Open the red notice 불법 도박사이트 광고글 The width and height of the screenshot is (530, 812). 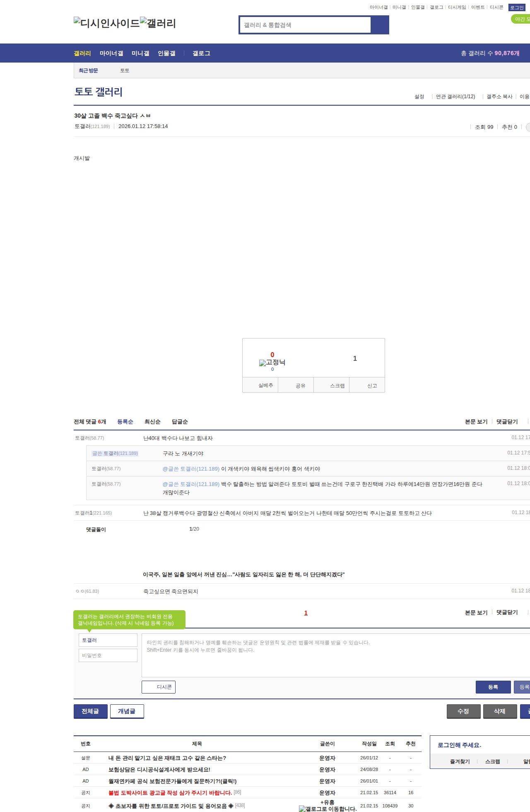point(170,793)
